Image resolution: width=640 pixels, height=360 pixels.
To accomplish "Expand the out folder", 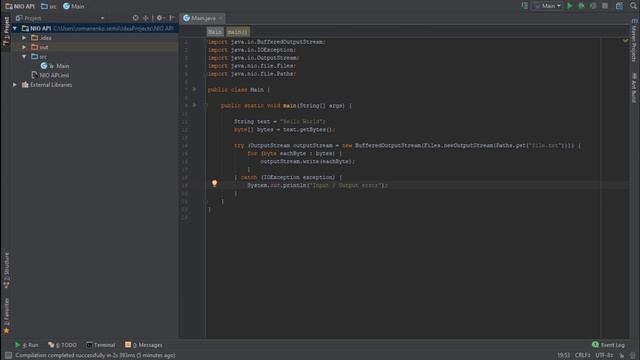I will coord(24,47).
